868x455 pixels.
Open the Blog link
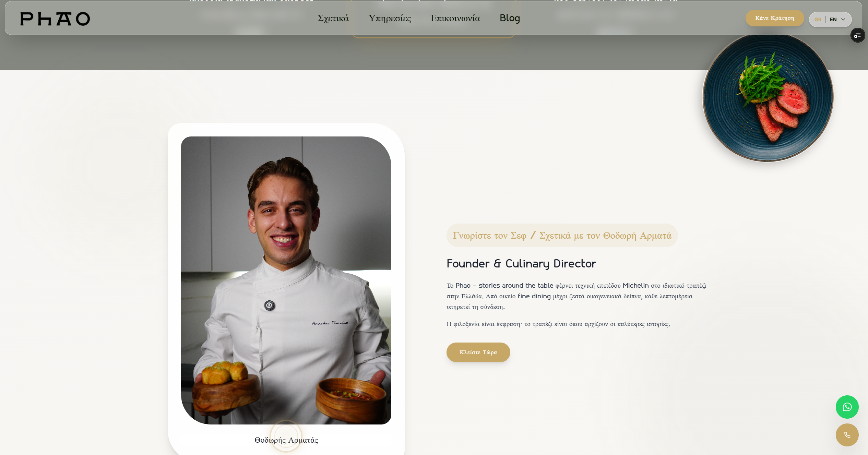pos(510,18)
